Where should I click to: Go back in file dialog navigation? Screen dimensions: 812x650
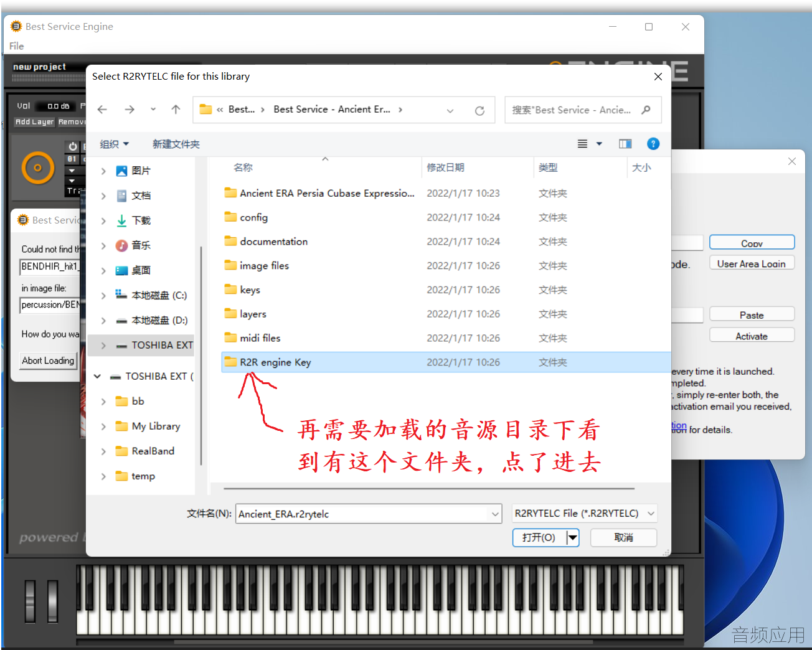pos(103,110)
